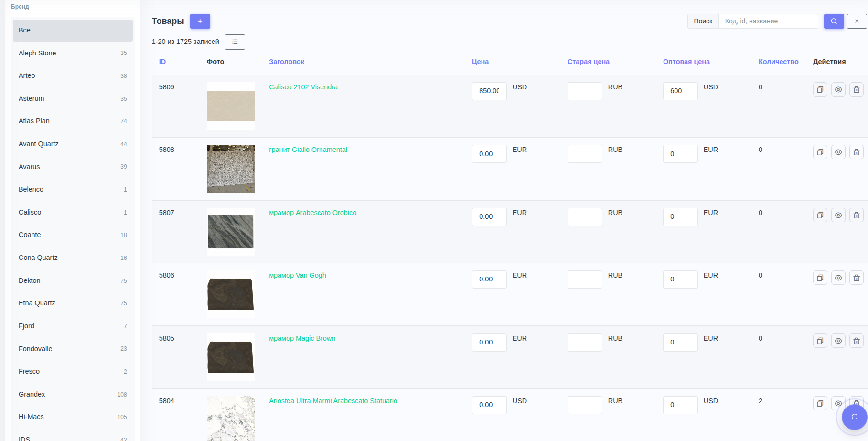Copy product 5806 Van Gogh
This screenshot has width=868, height=441.
pyautogui.click(x=820, y=278)
